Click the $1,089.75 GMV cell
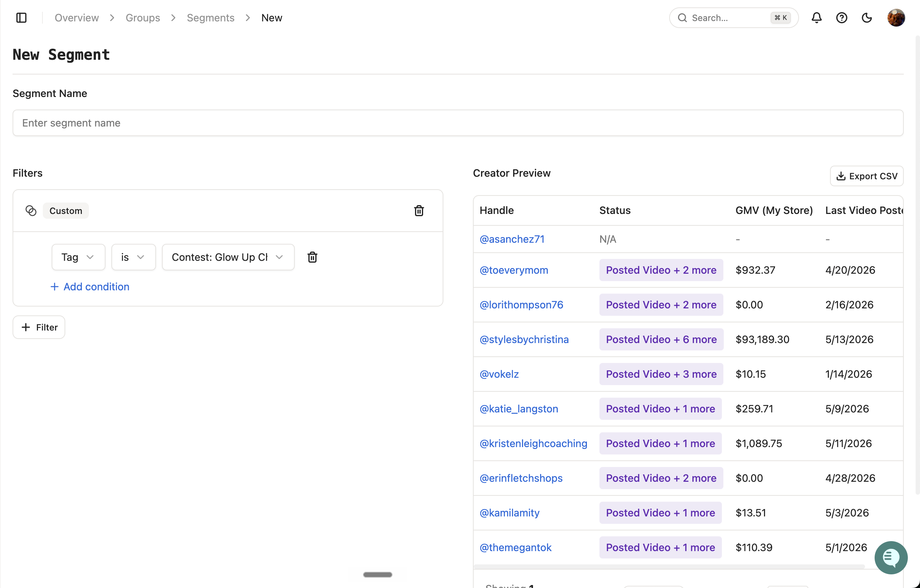The width and height of the screenshot is (920, 588). point(759,443)
